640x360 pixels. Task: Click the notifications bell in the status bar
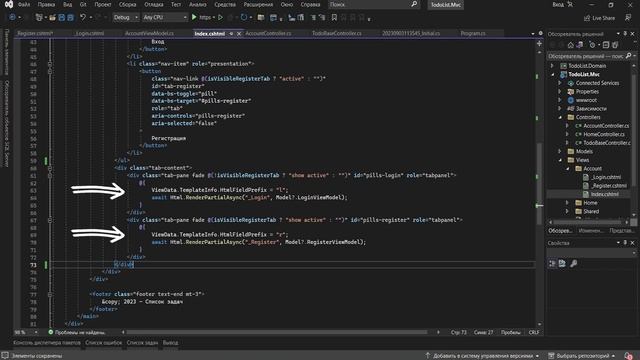(x=629, y=356)
